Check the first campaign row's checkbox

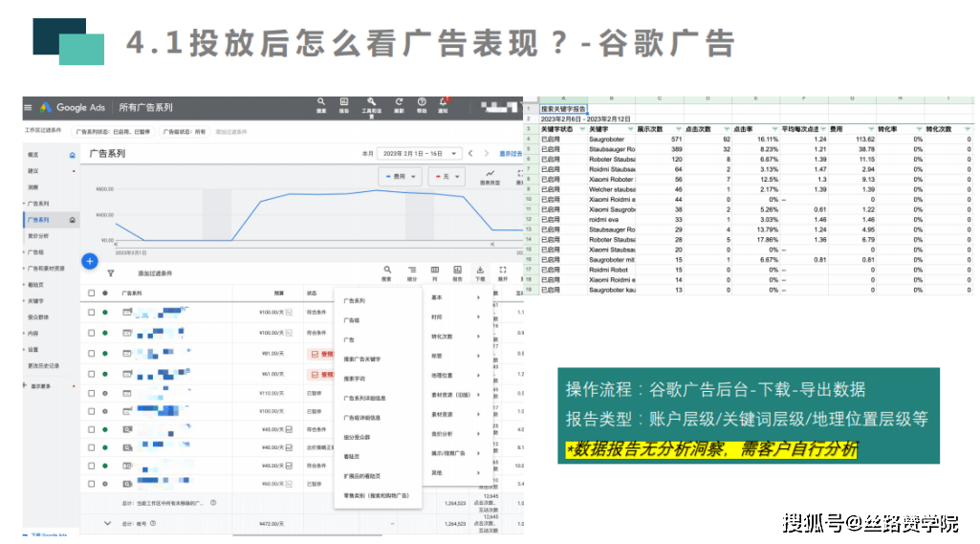[92, 312]
